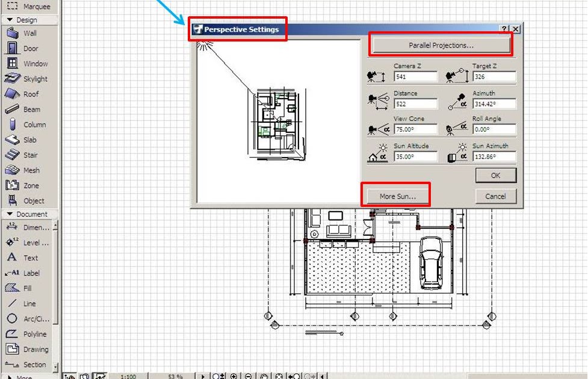Image resolution: width=588 pixels, height=379 pixels.
Task: Click toolbox scroll up arrow
Action: pos(55,225)
